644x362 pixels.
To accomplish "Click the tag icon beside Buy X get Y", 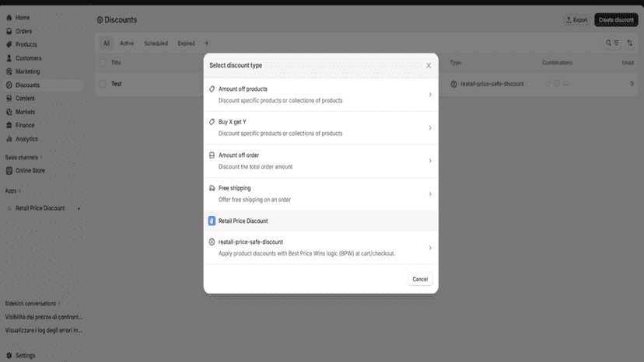I will tap(212, 122).
